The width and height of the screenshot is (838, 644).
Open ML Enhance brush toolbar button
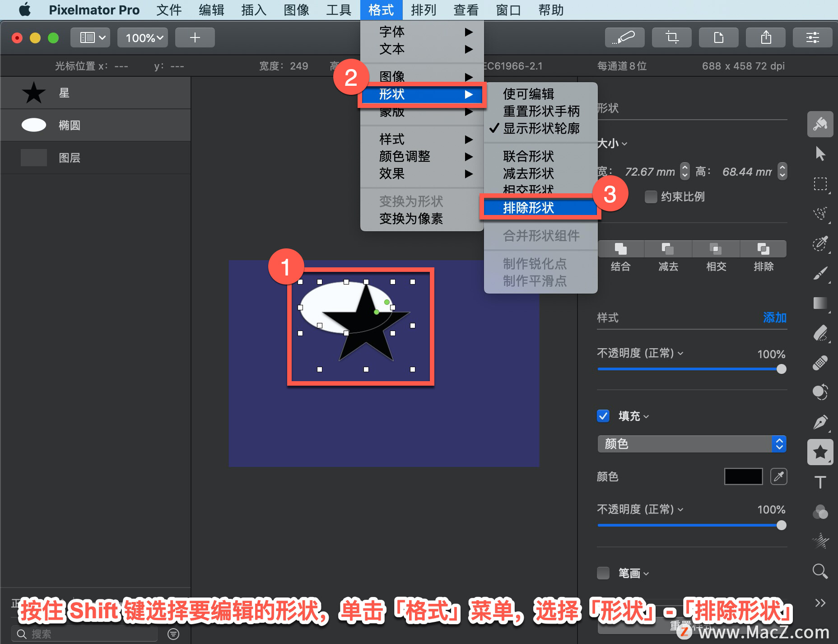click(625, 37)
